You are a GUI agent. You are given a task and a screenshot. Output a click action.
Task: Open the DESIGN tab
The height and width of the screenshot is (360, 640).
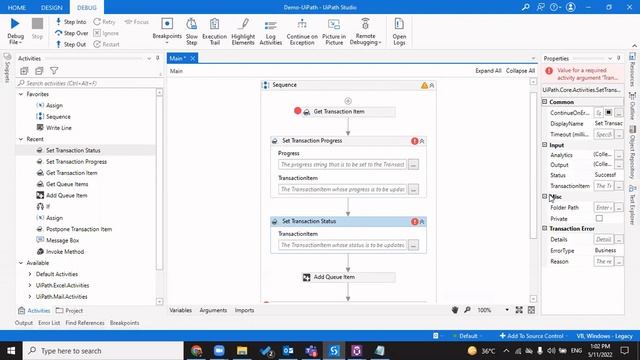(x=52, y=7)
